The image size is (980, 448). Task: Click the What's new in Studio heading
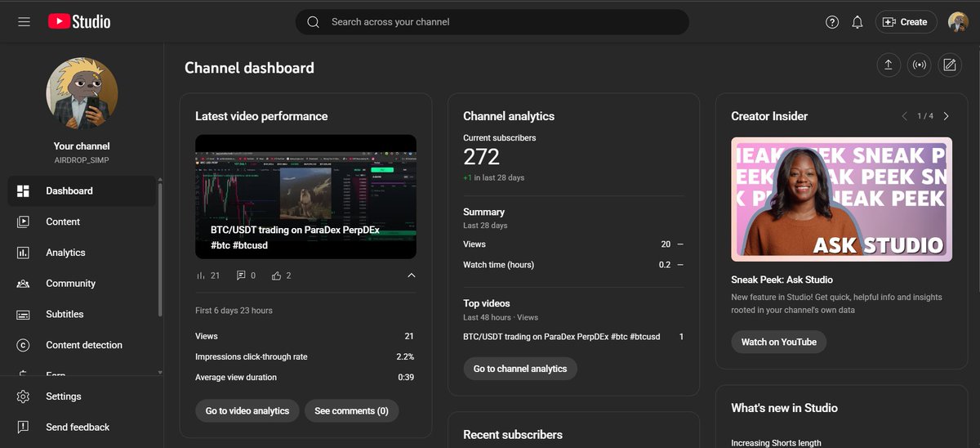[x=784, y=408]
